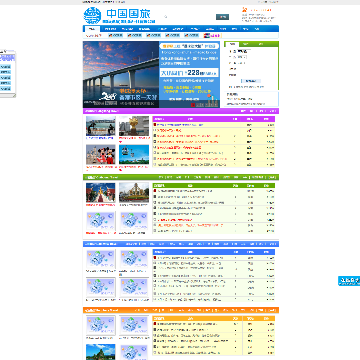The image size is (360, 360).
Task: Click the colorful badge button in the sub-navigation row
Action: click(212, 35)
